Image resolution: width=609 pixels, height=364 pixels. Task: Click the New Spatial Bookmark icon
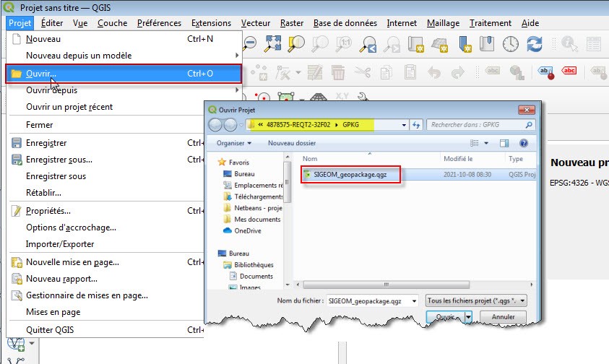[x=464, y=44]
